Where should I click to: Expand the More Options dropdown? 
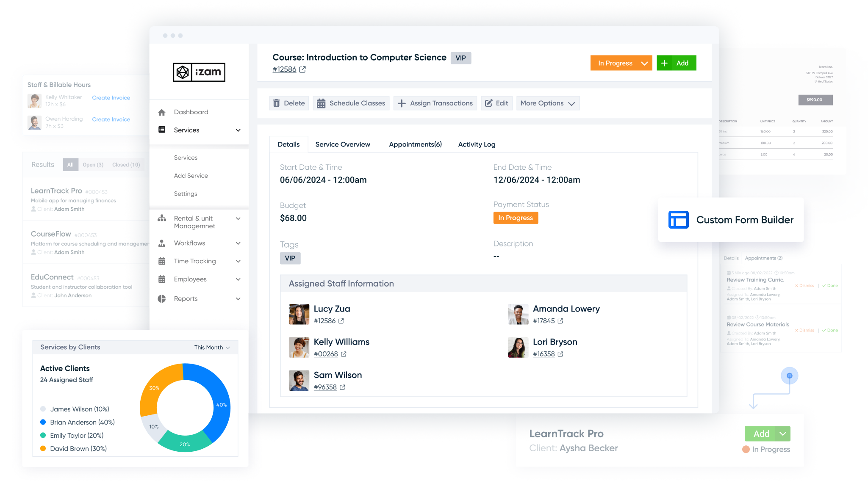pos(548,103)
